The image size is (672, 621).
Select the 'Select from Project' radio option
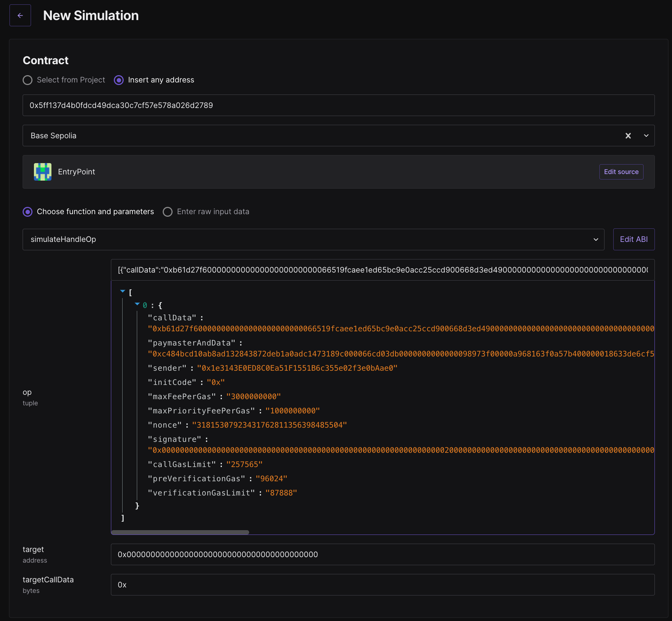coord(28,80)
